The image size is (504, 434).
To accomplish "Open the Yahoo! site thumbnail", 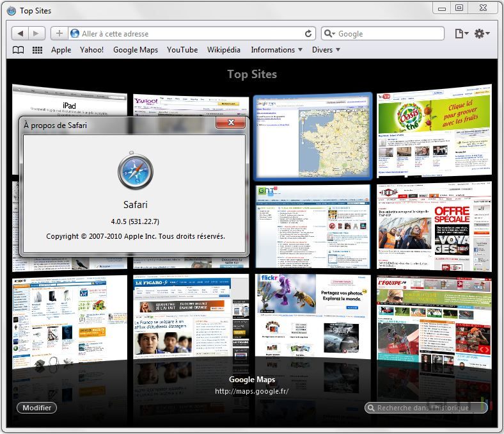I will pos(191,105).
